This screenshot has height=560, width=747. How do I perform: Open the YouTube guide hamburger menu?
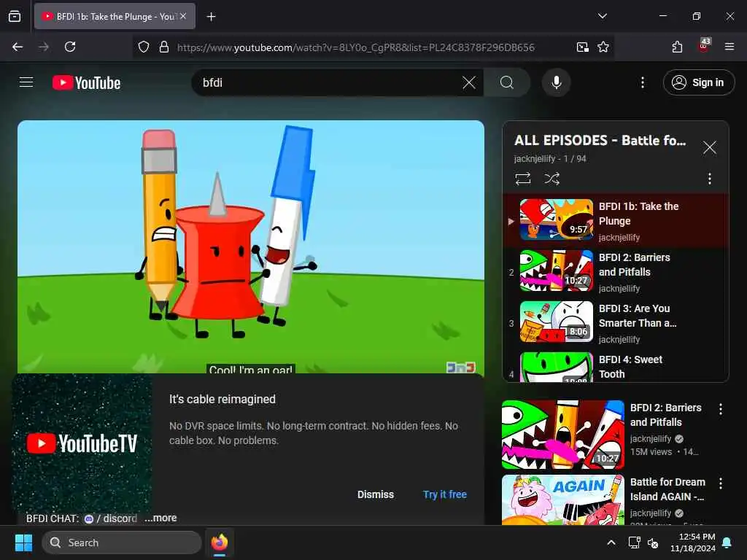[x=26, y=82]
